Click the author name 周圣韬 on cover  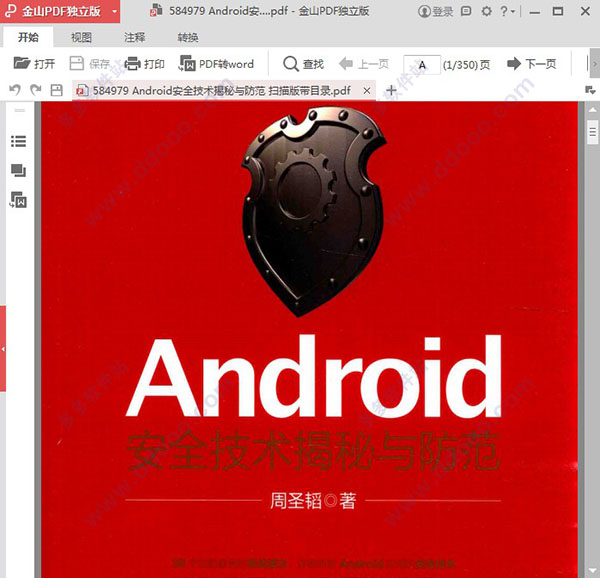(296, 500)
